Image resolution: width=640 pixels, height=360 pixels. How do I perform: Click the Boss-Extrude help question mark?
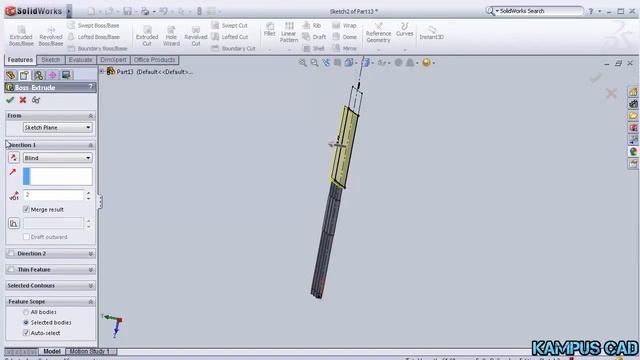pos(91,87)
